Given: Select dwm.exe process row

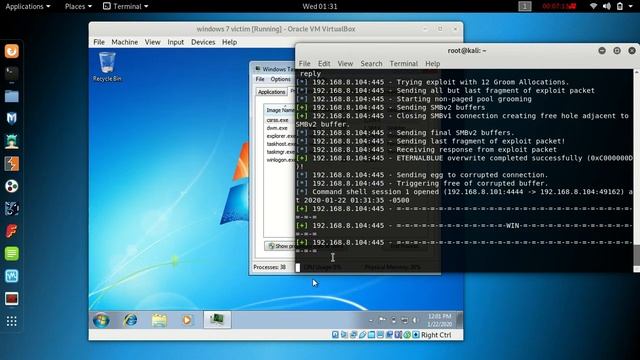Looking at the screenshot, I should coord(280,128).
